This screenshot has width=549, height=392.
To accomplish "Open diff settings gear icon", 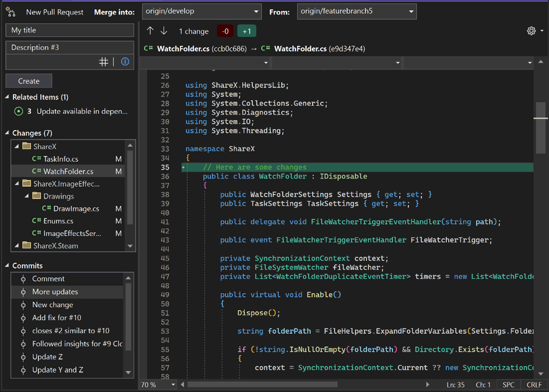I will click(x=531, y=31).
